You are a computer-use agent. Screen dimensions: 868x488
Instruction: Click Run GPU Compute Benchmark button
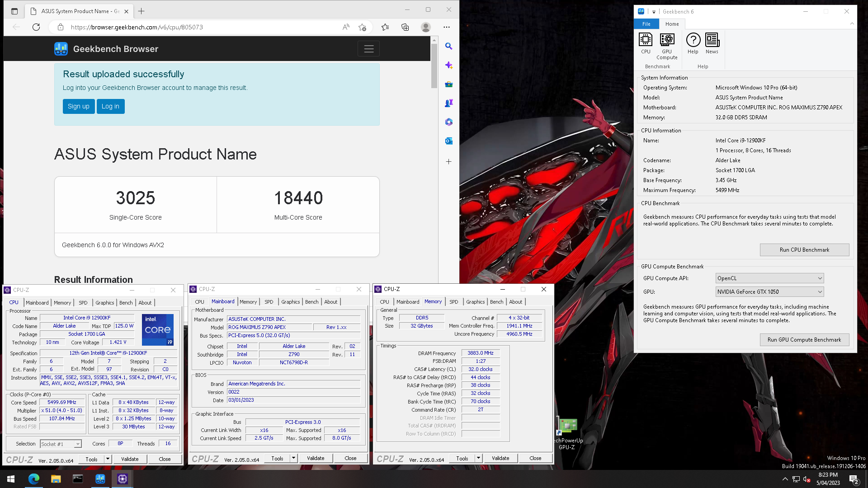804,340
